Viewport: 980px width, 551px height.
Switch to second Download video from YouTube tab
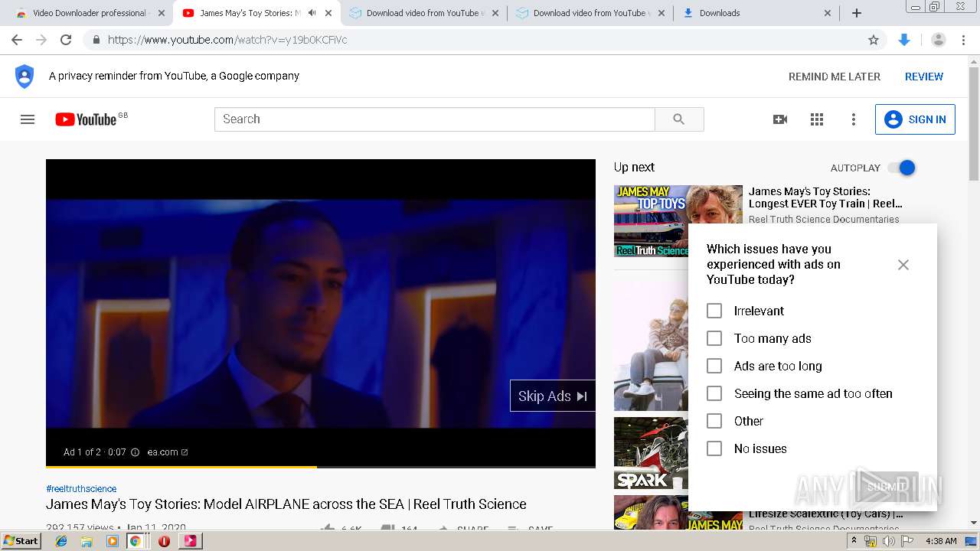click(x=590, y=13)
